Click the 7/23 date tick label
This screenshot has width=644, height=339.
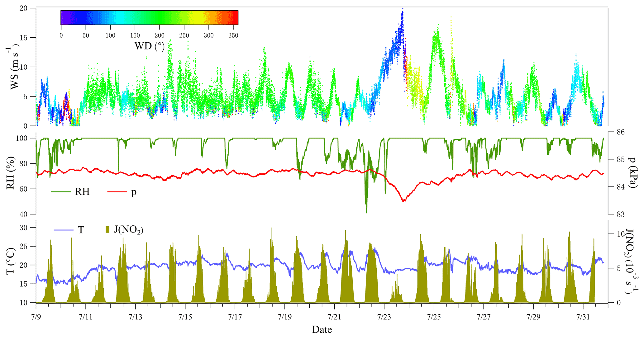click(384, 317)
